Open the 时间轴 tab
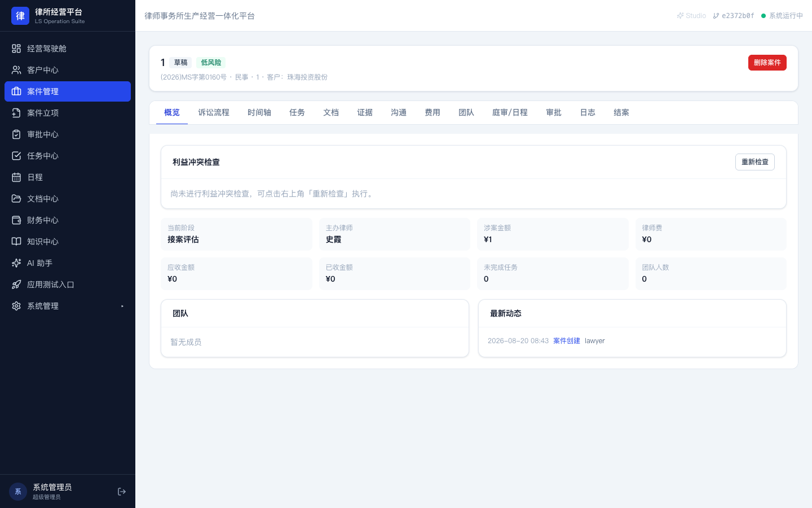 coord(259,113)
